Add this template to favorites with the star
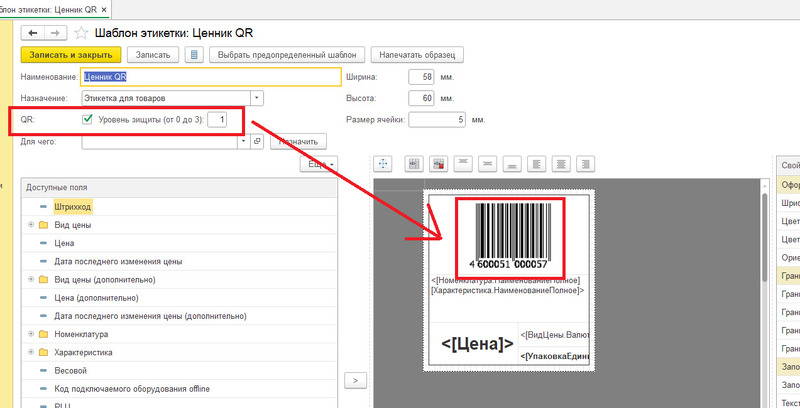The width and height of the screenshot is (800, 408). (x=81, y=32)
